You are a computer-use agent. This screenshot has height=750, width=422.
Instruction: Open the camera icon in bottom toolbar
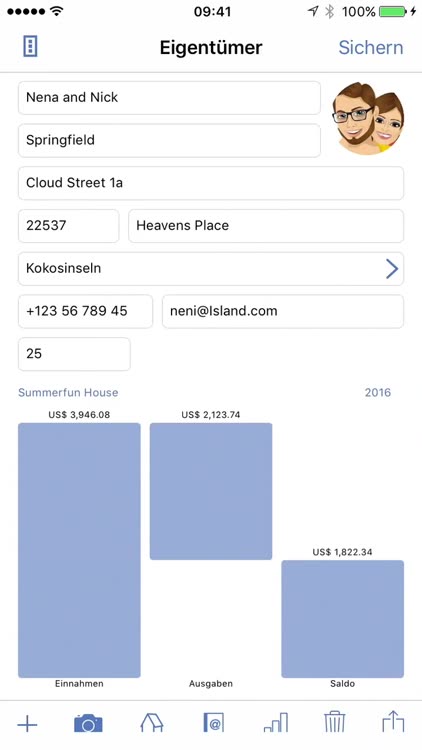point(88,723)
